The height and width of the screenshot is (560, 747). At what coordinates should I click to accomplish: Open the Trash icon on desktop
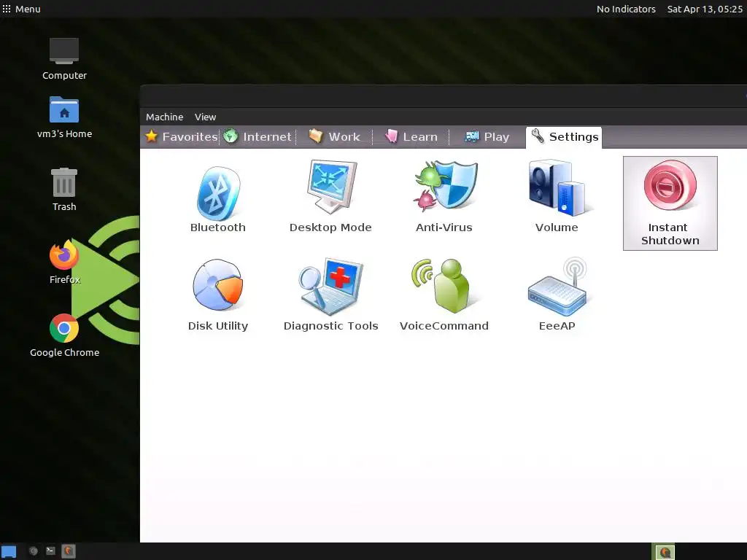[x=64, y=190]
